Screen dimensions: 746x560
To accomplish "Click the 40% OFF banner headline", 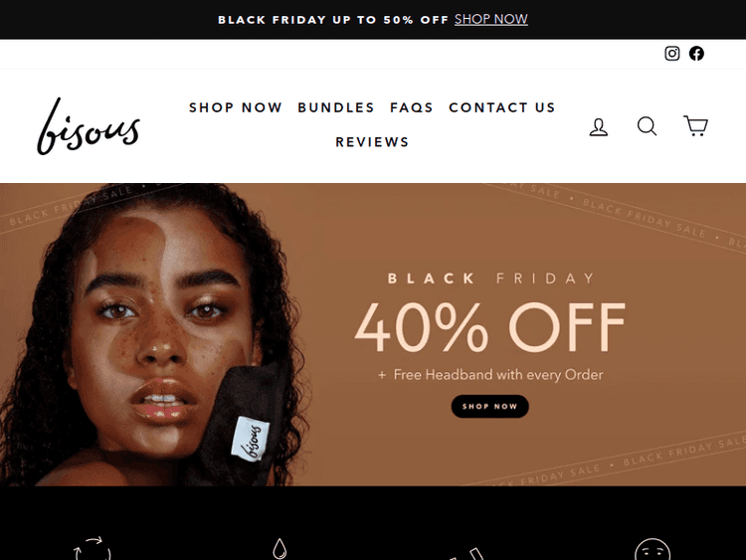I will 490,327.
